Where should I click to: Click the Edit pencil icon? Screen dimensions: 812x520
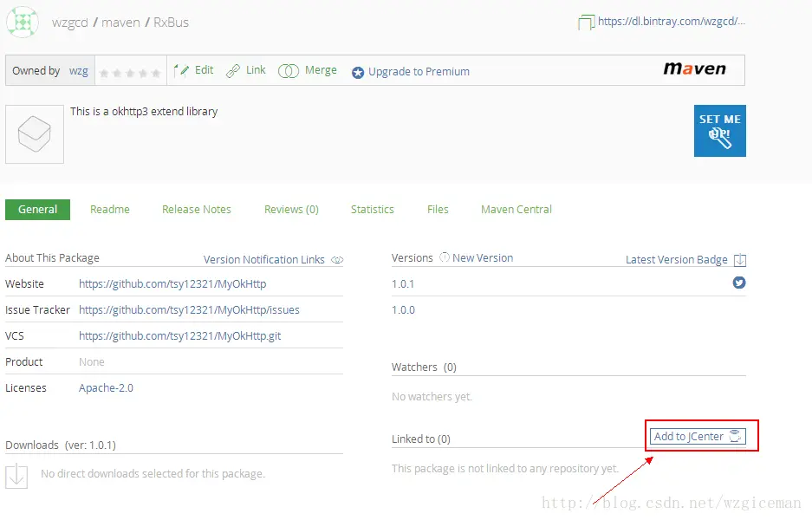coord(181,70)
